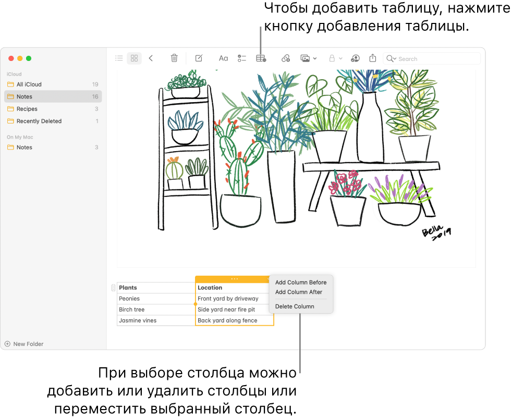This screenshot has height=420, width=512.
Task: Expand the lock menu arrow
Action: pyautogui.click(x=340, y=59)
